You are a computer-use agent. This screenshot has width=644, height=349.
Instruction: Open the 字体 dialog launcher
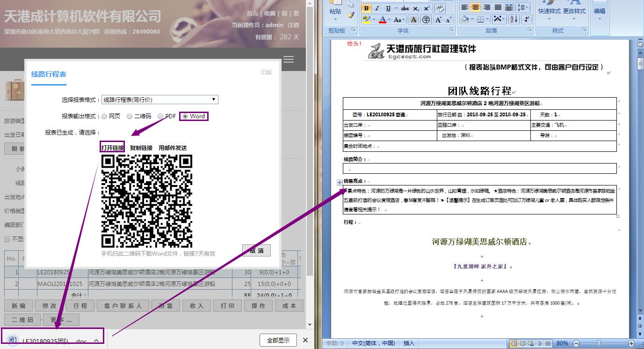[452, 30]
